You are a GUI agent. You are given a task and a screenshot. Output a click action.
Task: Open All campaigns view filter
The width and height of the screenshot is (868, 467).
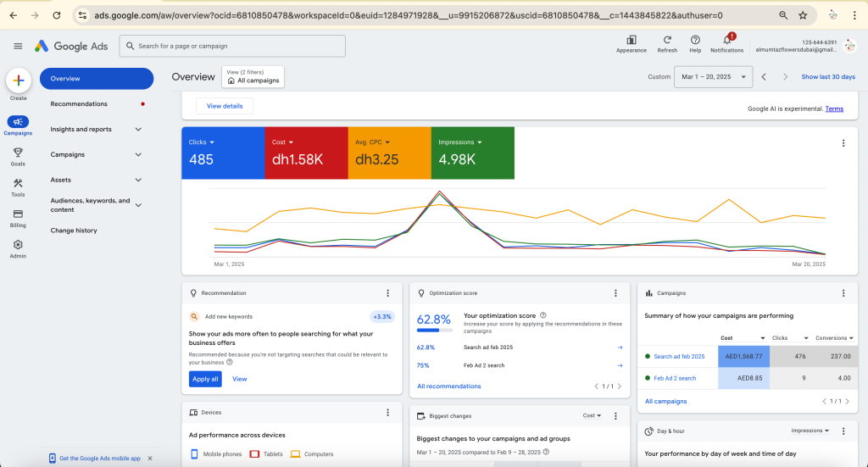253,77
